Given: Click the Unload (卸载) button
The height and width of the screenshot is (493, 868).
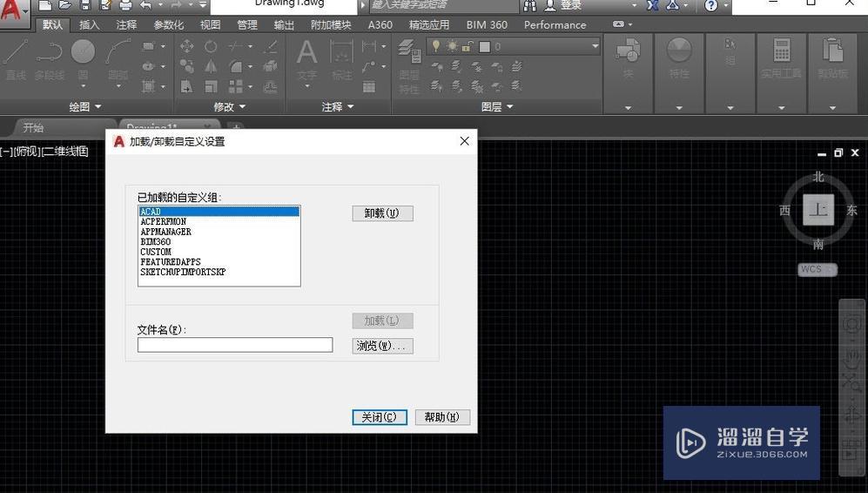Looking at the screenshot, I should pos(382,213).
